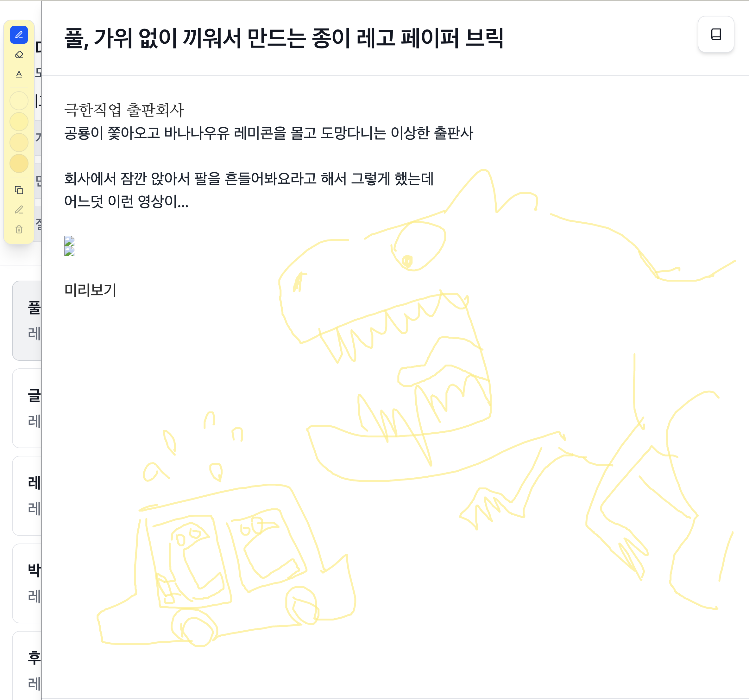Select the text underline A tool
The height and width of the screenshot is (700, 749).
point(19,74)
